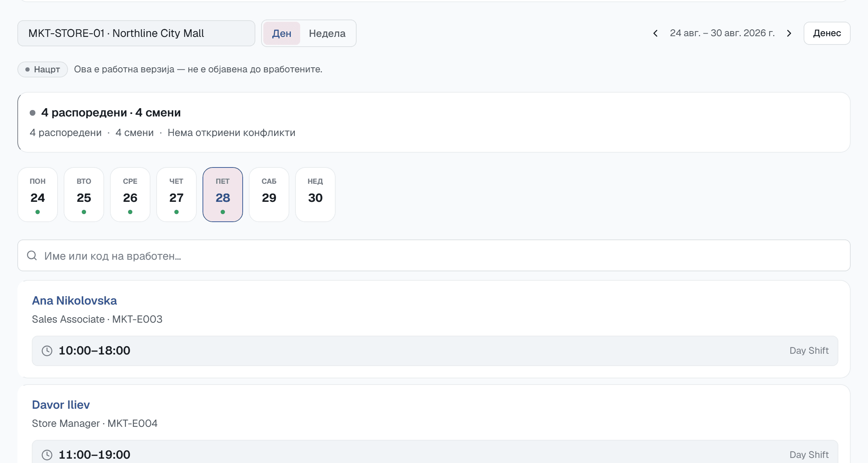Click 'Sales Associate · MKT-E003' text
The height and width of the screenshot is (463, 868).
pyautogui.click(x=97, y=319)
